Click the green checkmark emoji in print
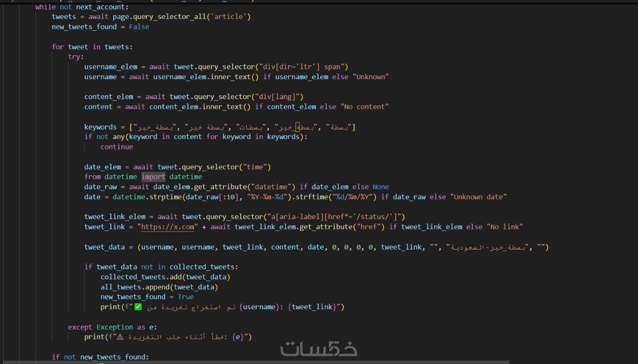The image size is (638, 364). [x=138, y=307]
